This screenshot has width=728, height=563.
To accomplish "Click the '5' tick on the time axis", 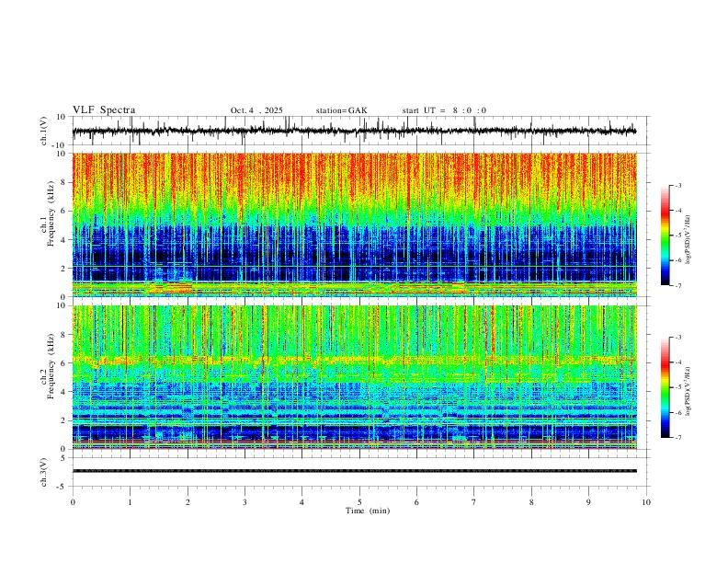I will pyautogui.click(x=359, y=502).
